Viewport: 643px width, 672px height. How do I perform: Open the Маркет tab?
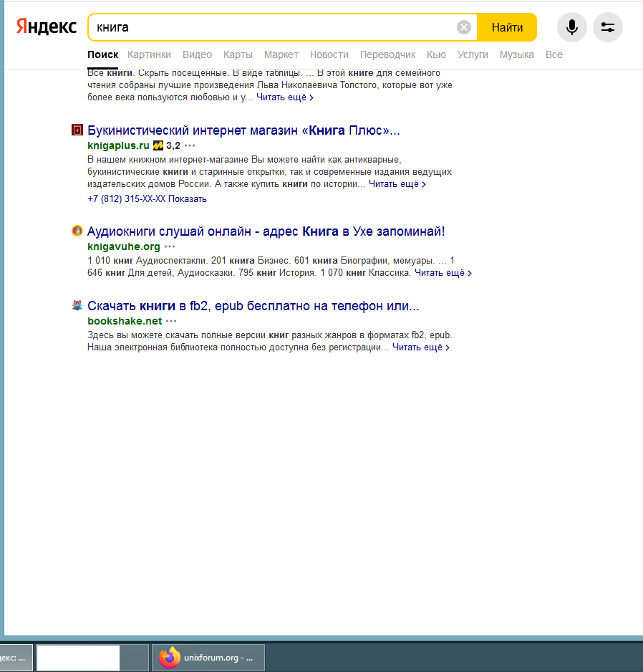tap(281, 55)
